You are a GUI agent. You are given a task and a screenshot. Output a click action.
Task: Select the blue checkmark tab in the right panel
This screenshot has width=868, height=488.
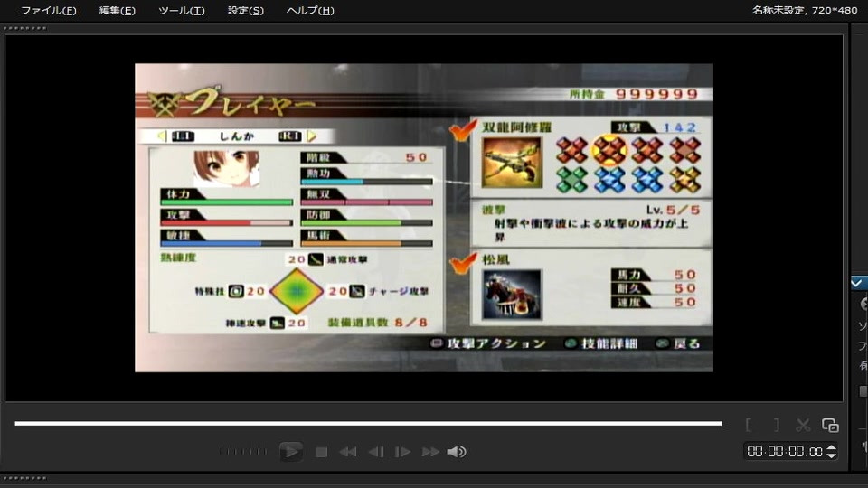pos(857,283)
